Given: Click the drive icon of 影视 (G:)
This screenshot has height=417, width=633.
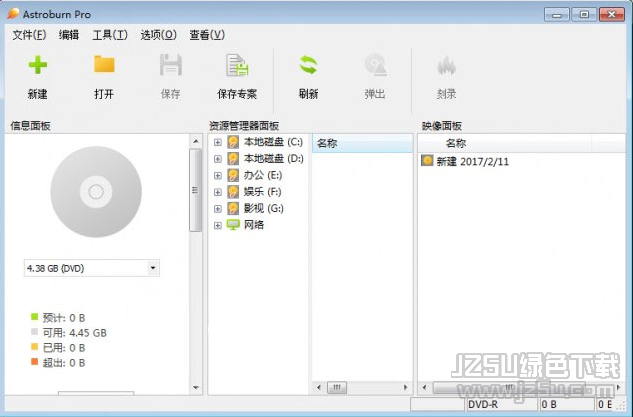Looking at the screenshot, I should point(233,208).
